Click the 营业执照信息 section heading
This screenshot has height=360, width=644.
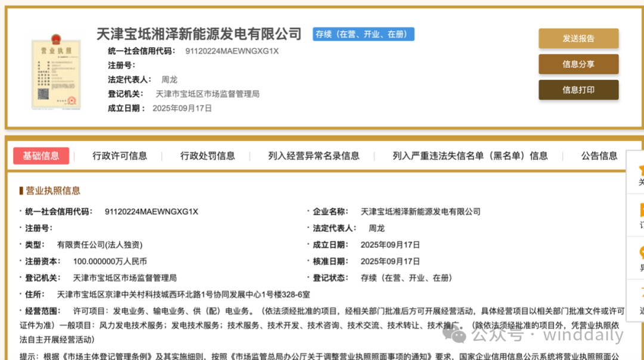pos(52,190)
